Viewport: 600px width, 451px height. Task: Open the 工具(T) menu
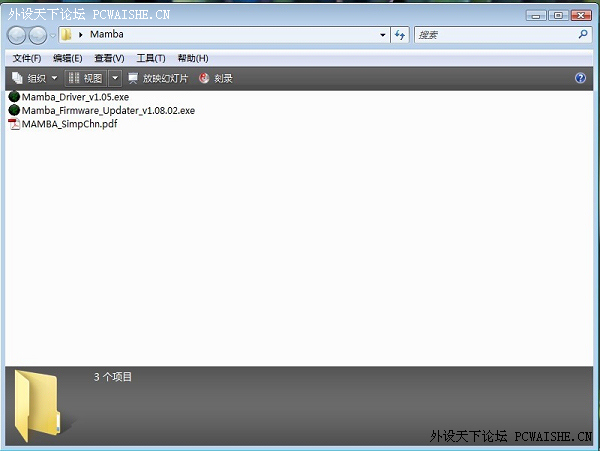(150, 58)
